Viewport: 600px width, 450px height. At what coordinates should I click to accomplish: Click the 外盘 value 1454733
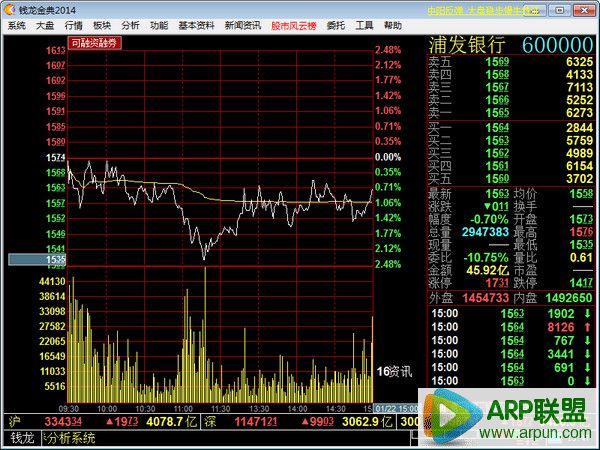click(486, 298)
